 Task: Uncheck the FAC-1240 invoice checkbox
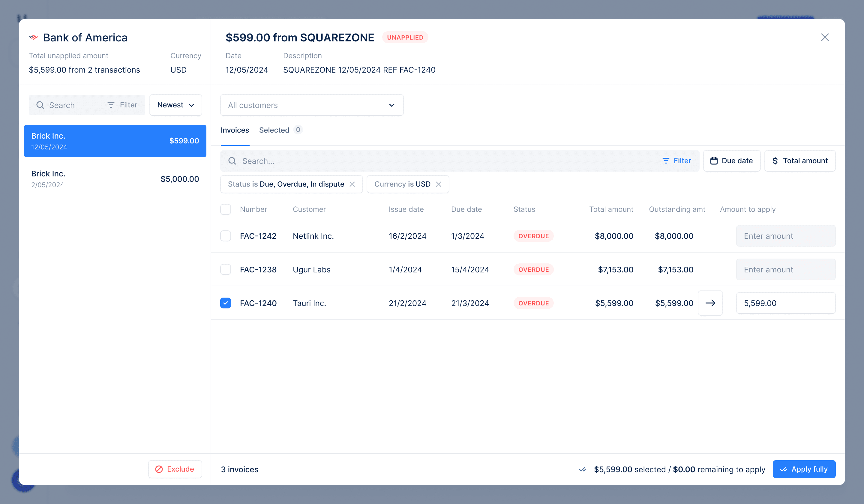226,303
